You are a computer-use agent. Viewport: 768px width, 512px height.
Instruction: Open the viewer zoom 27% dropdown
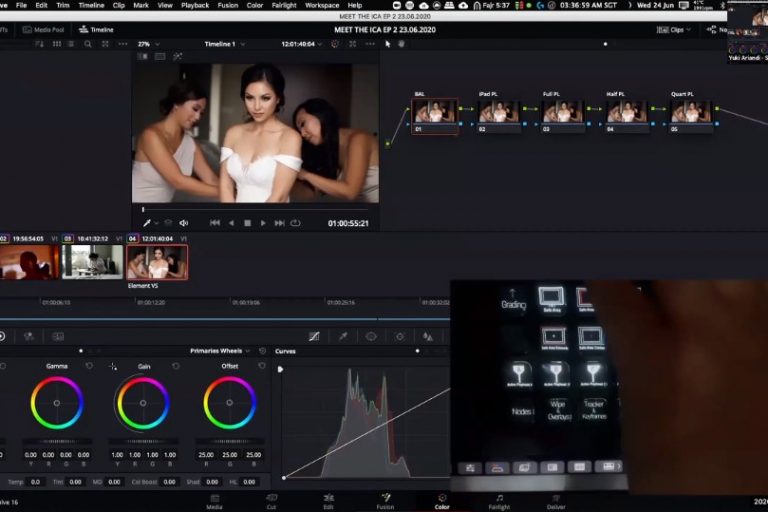pos(148,44)
